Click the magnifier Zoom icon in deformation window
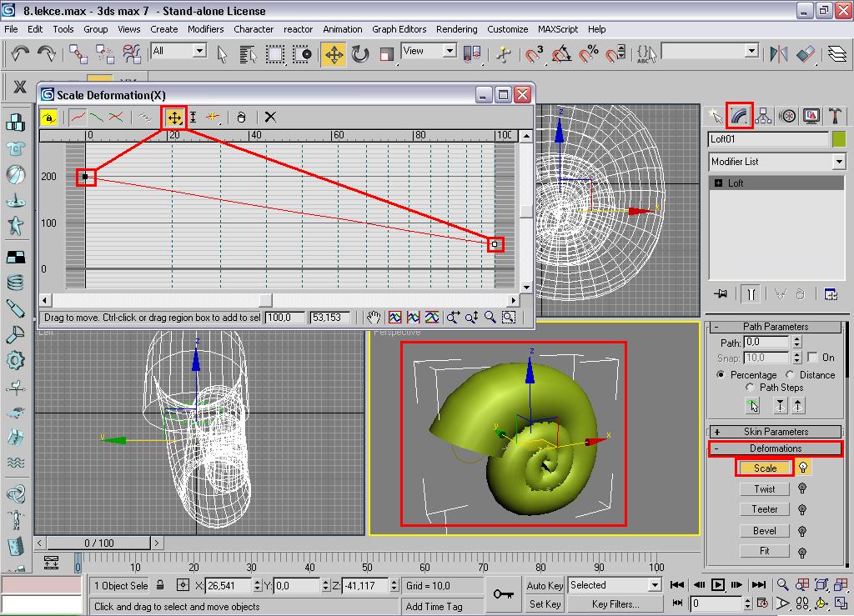The width and height of the screenshot is (854, 616). click(490, 318)
